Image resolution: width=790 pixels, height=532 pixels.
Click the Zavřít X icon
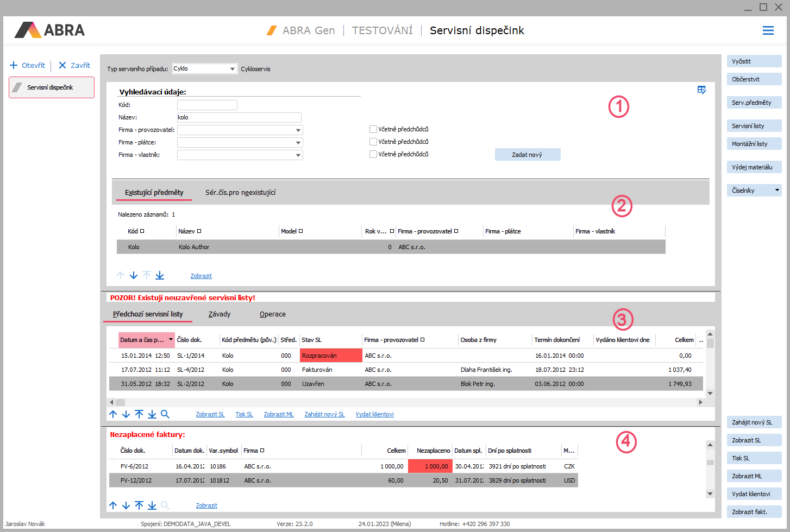click(x=62, y=65)
